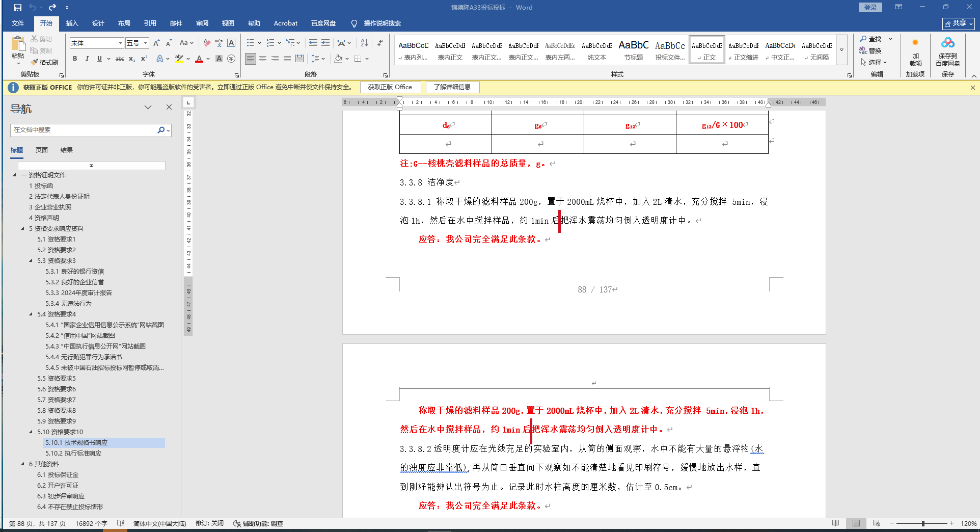Image resolution: width=980 pixels, height=532 pixels.
Task: Open the 布局 (Layout) ribbon tab
Action: 124,23
